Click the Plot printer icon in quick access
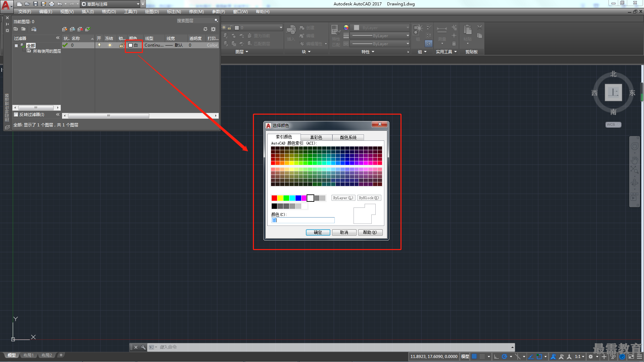Viewport: 644px width, 362px height. pos(51,4)
